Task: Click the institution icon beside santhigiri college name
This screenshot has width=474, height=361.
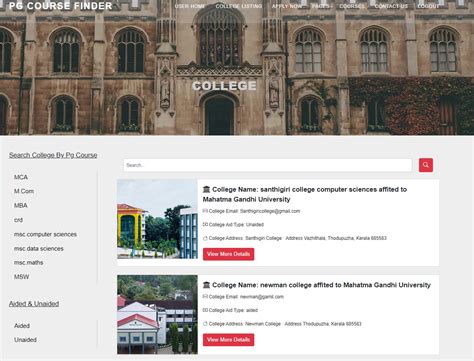Action: pos(206,189)
